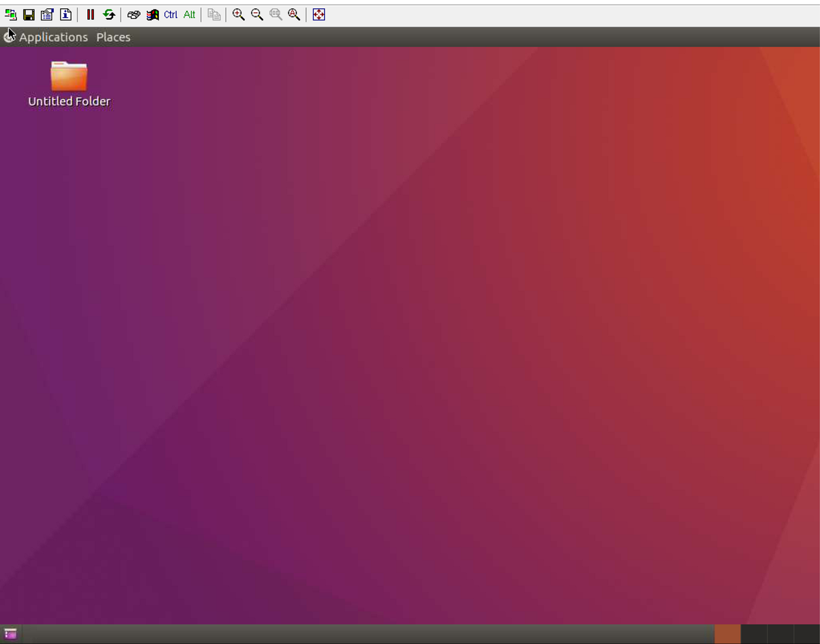The height and width of the screenshot is (644, 820).
Task: Show connection information
Action: (x=66, y=15)
